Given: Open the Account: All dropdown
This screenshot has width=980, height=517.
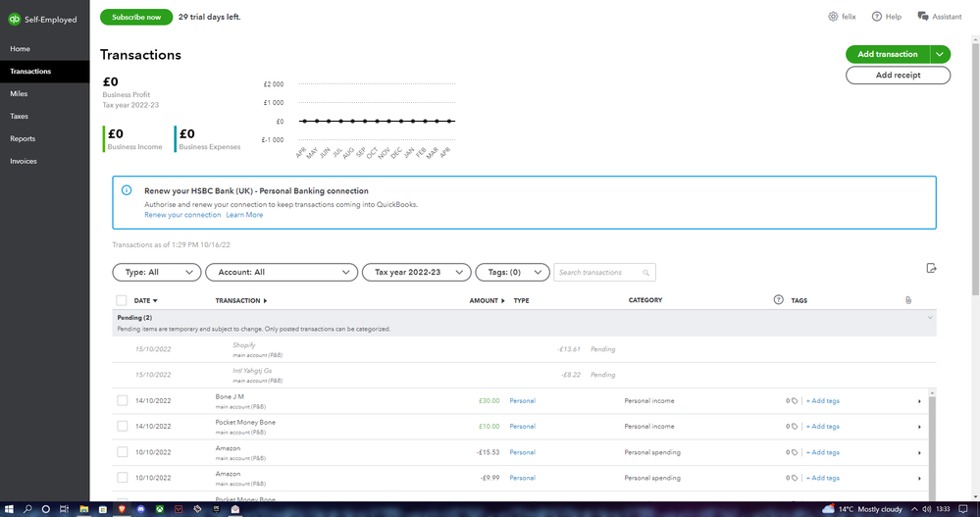Looking at the screenshot, I should pos(282,272).
